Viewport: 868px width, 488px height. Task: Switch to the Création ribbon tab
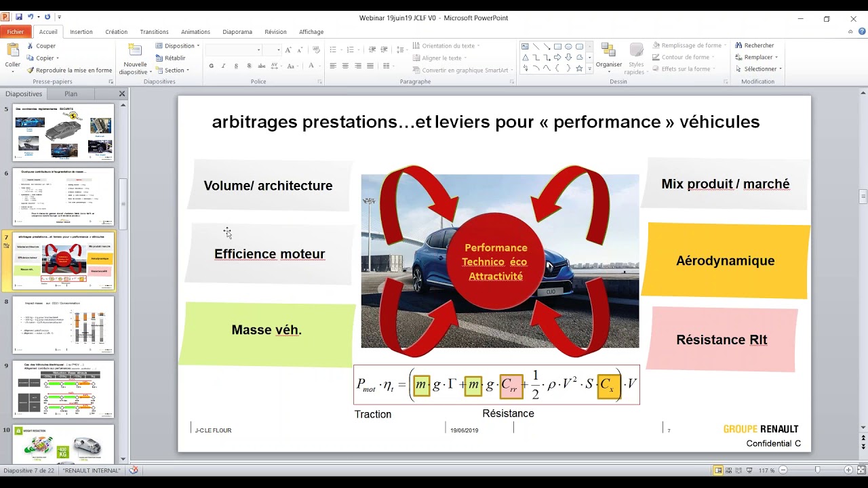pyautogui.click(x=116, y=32)
